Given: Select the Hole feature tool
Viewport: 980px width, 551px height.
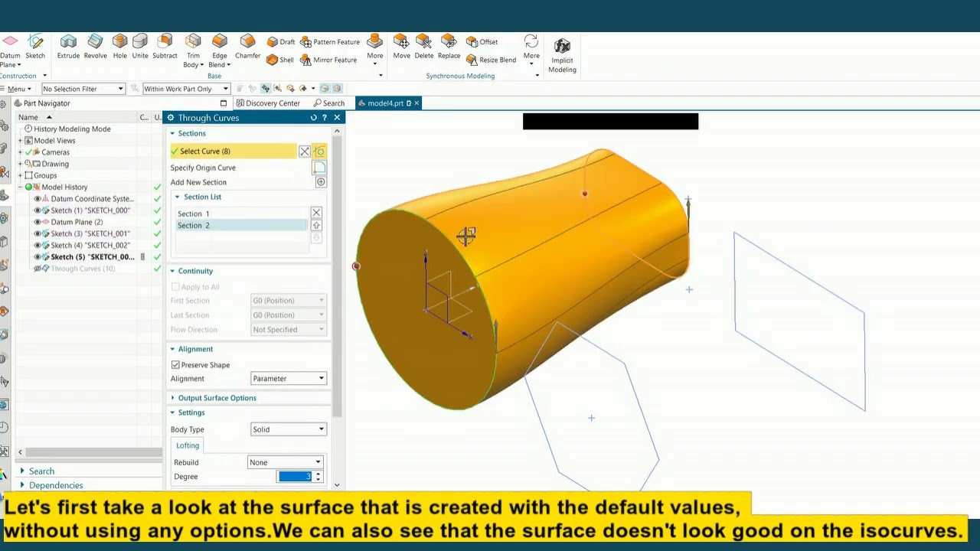Looking at the screenshot, I should (x=119, y=47).
